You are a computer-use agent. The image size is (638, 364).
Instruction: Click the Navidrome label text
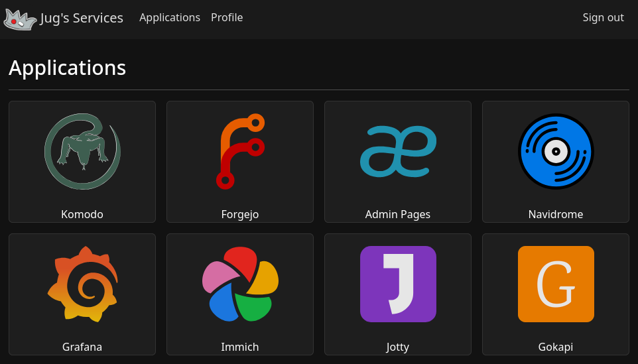pyautogui.click(x=556, y=214)
